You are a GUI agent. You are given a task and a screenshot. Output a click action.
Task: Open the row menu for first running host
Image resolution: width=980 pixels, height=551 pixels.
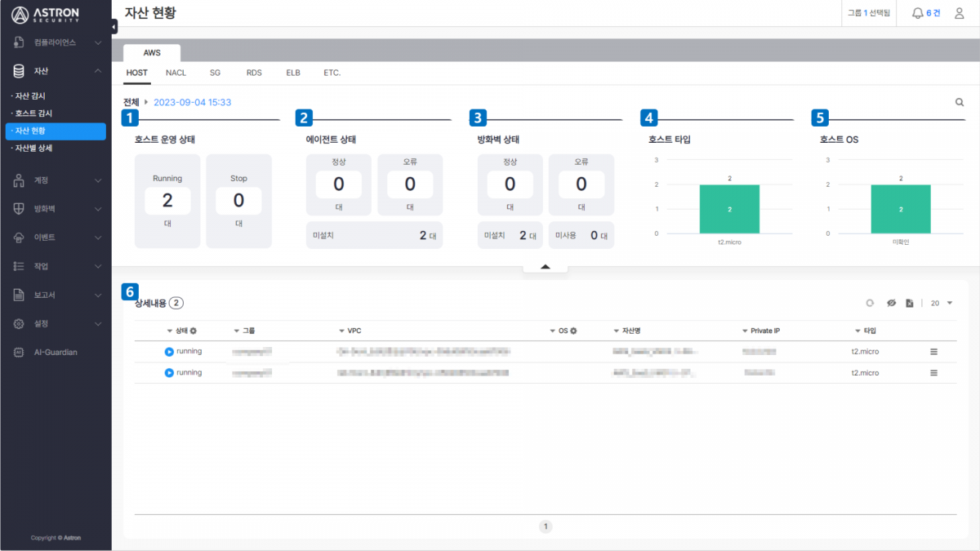[x=933, y=352]
